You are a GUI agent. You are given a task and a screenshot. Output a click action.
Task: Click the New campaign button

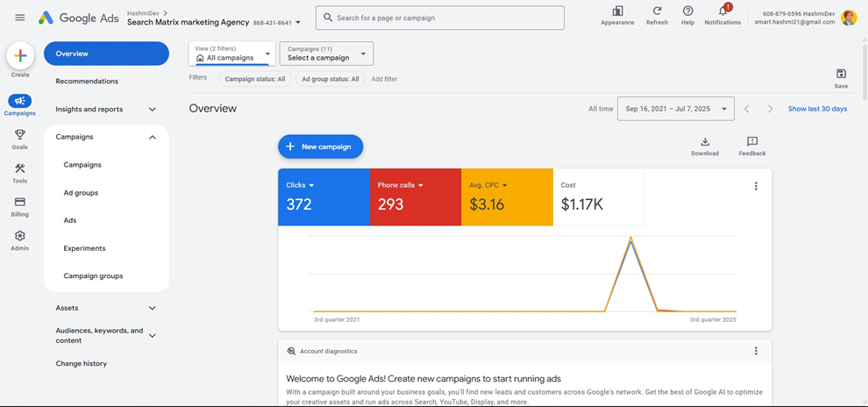[x=321, y=146]
